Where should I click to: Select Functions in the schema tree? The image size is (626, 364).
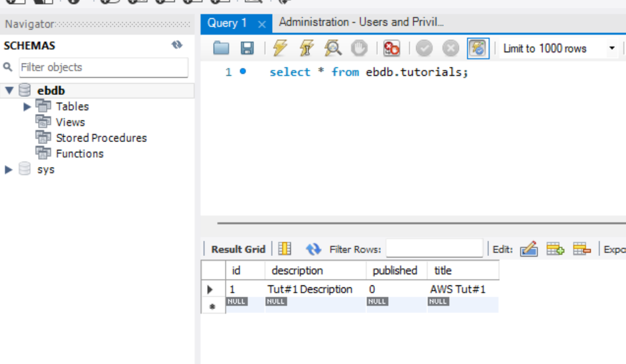pos(80,153)
